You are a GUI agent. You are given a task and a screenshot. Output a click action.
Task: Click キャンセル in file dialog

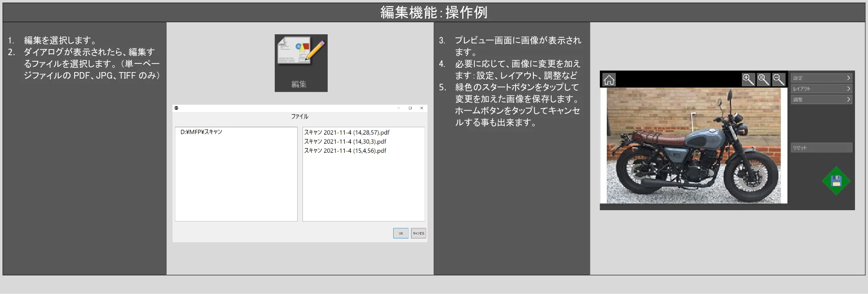click(x=418, y=233)
